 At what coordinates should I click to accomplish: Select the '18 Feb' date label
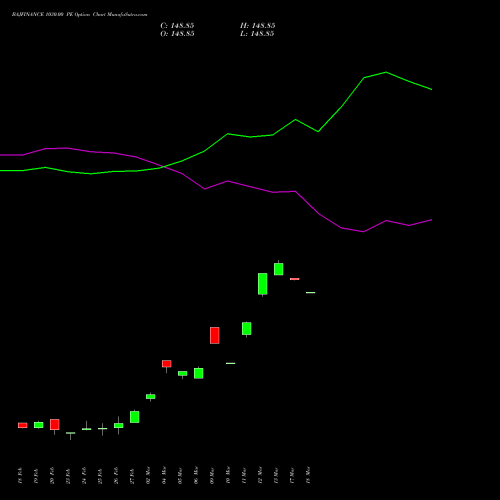point(20,476)
